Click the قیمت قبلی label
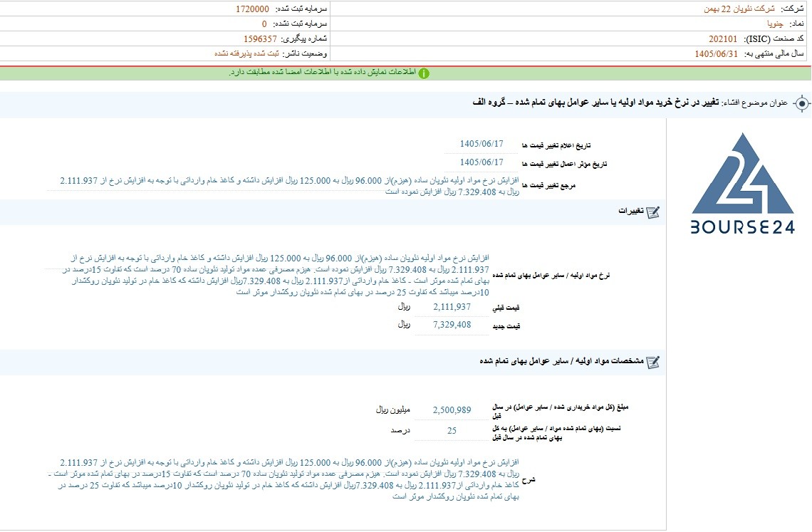 pyautogui.click(x=506, y=308)
